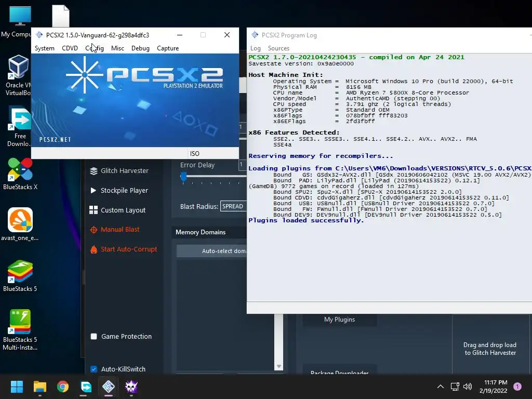
Task: Open File Explorer from taskbar
Action: (x=39, y=387)
